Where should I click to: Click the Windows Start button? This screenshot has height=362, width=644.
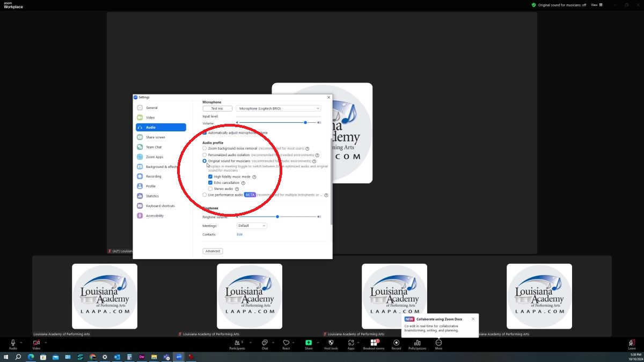point(6,357)
